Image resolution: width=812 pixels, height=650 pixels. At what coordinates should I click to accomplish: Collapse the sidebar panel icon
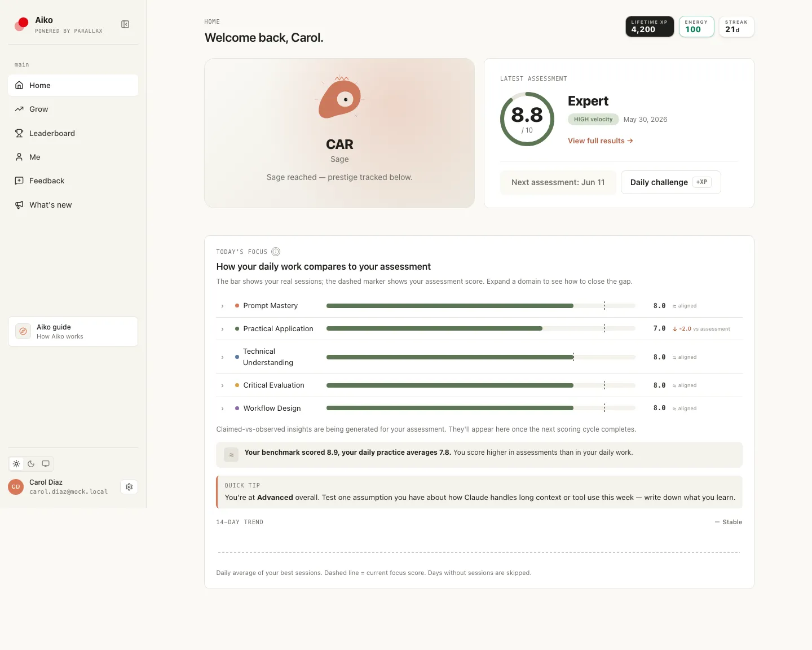(x=125, y=24)
